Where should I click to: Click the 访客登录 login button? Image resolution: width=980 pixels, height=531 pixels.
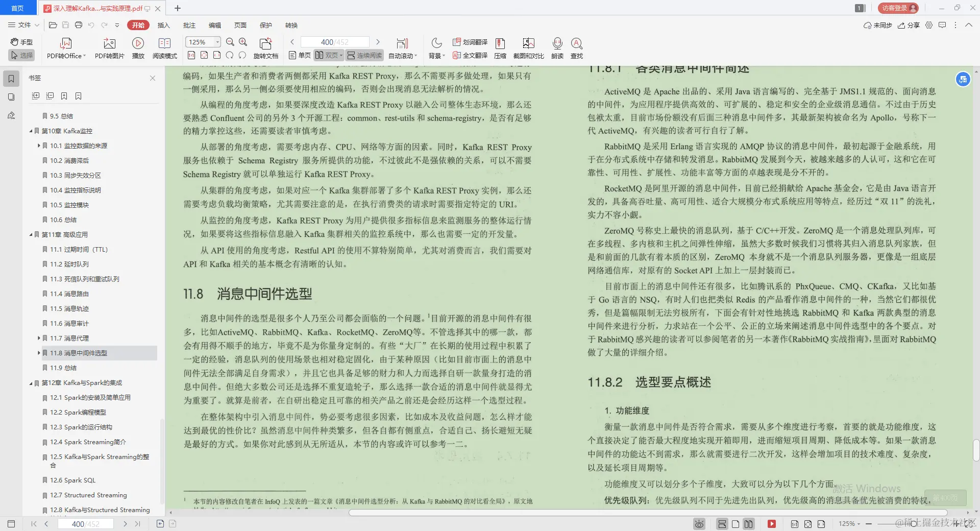[897, 8]
